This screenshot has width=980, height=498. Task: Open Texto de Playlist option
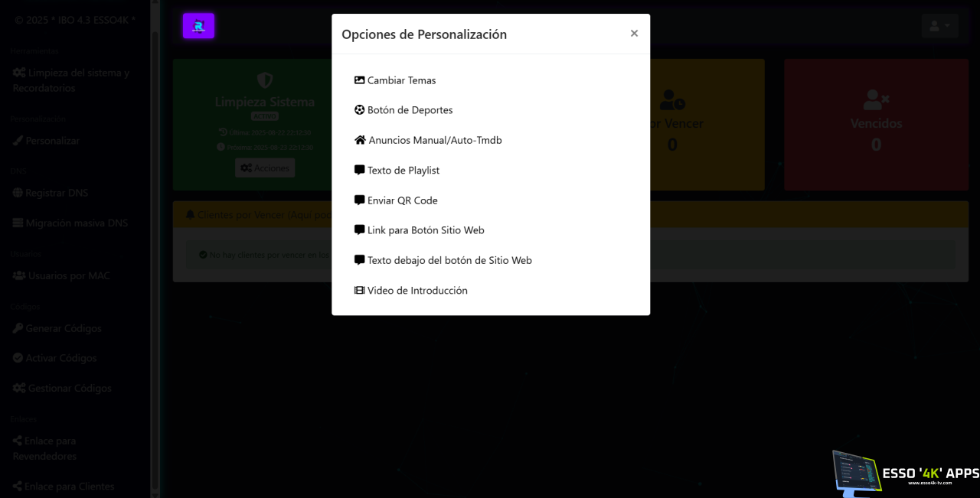[x=403, y=171]
